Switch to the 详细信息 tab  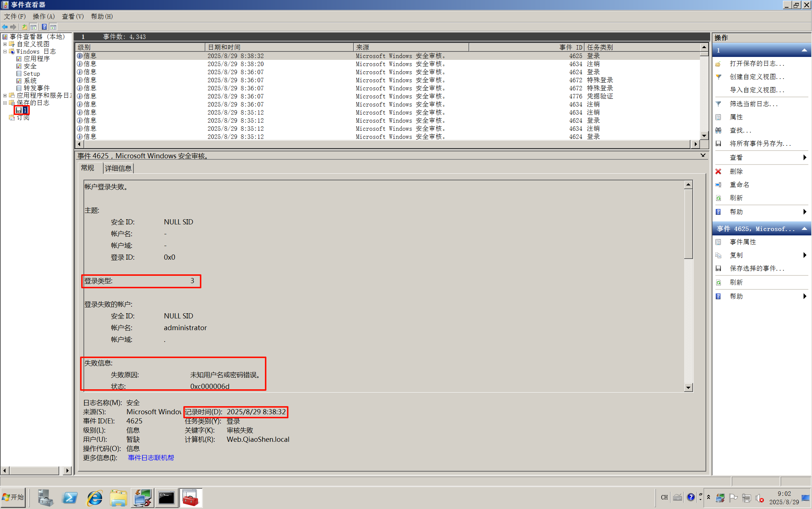(x=118, y=168)
